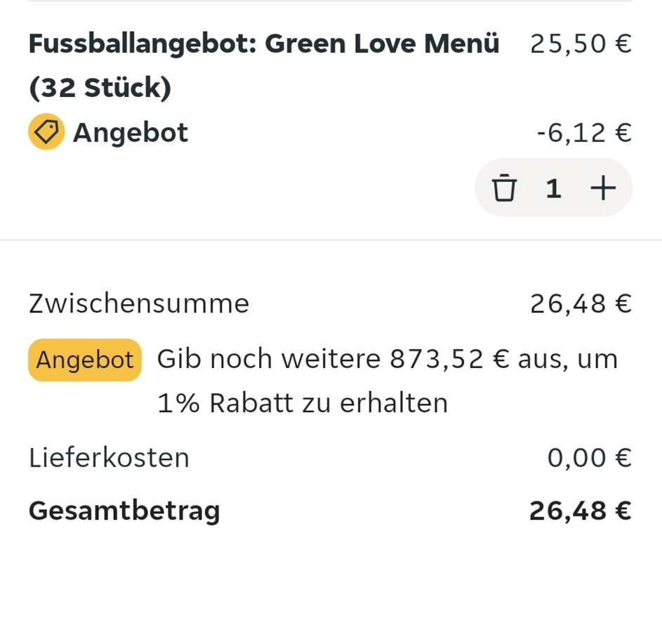Increase quantity with the plus icon
This screenshot has width=662, height=644.
(602, 188)
